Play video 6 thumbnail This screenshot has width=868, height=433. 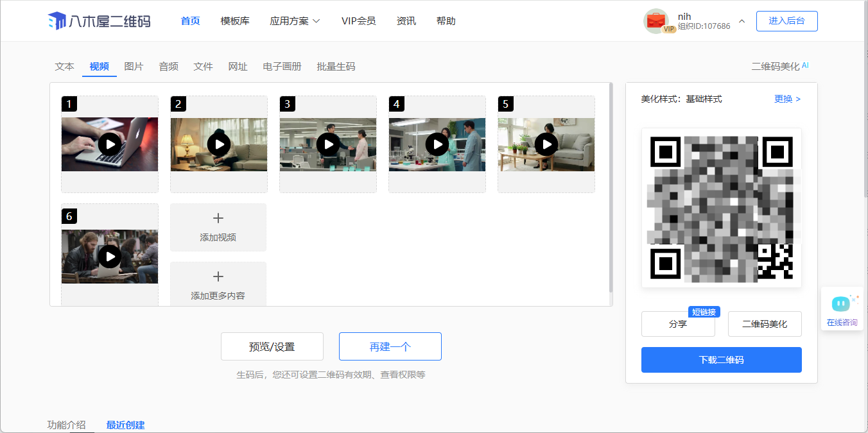110,257
